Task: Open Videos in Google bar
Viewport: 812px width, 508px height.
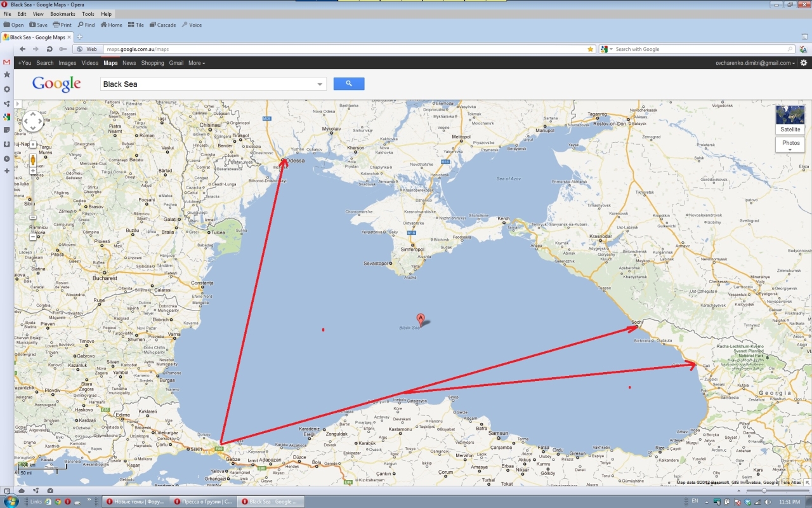Action: pos(89,63)
